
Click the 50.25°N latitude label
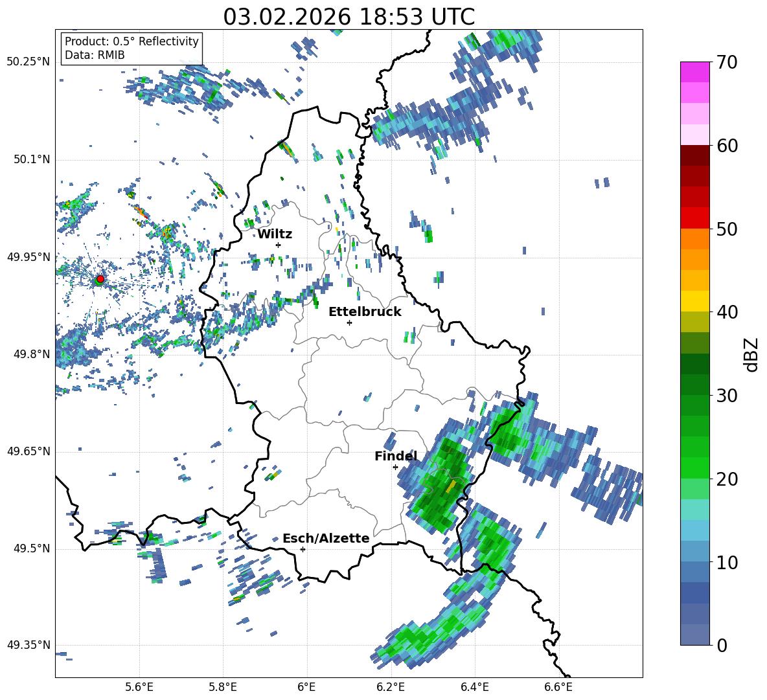(29, 62)
